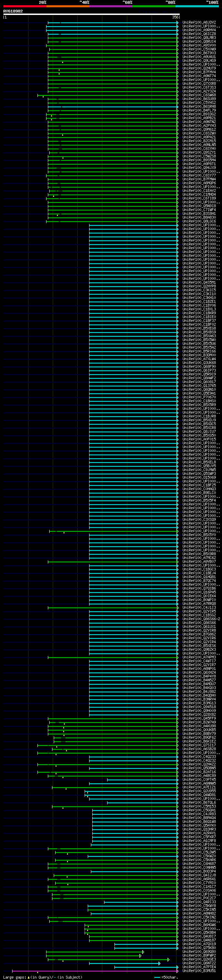222x980 pixels.
Task: Select hit UniRef100_C3KIC5
Action: pos(199,290)
